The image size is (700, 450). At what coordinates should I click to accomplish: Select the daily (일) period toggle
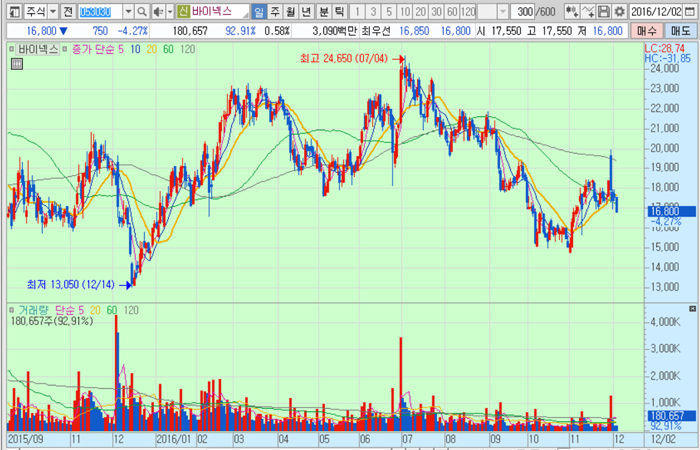point(259,11)
